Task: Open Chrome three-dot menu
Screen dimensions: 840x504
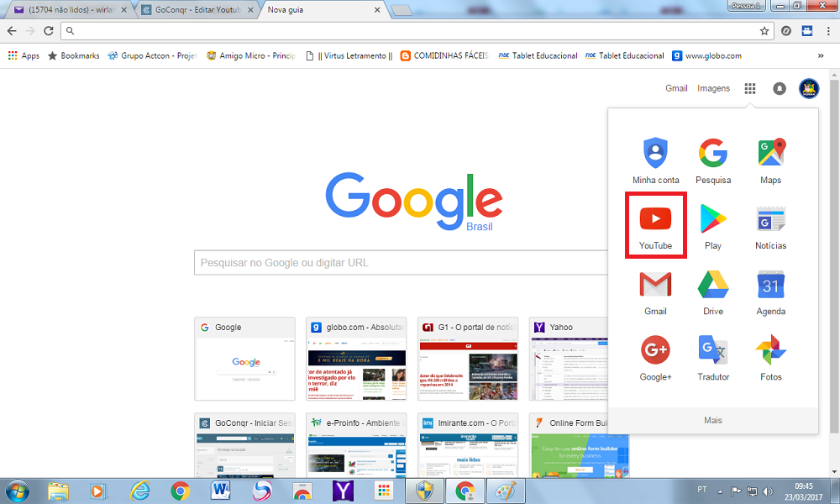Action: point(828,31)
